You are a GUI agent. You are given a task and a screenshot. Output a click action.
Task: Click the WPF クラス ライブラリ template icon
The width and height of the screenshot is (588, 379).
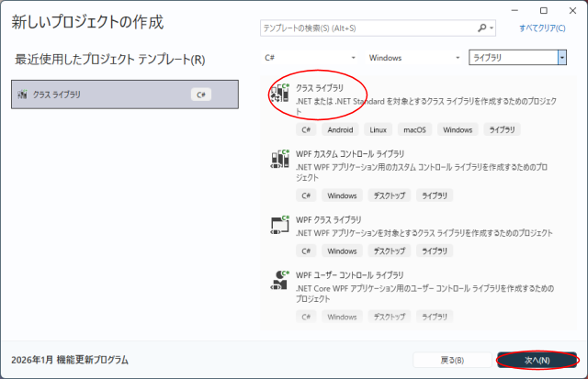[x=279, y=227]
